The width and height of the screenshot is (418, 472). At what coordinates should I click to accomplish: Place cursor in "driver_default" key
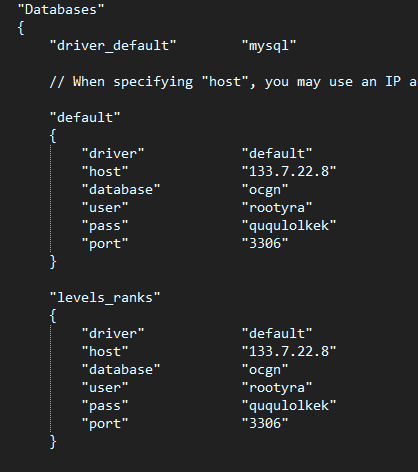coord(113,46)
